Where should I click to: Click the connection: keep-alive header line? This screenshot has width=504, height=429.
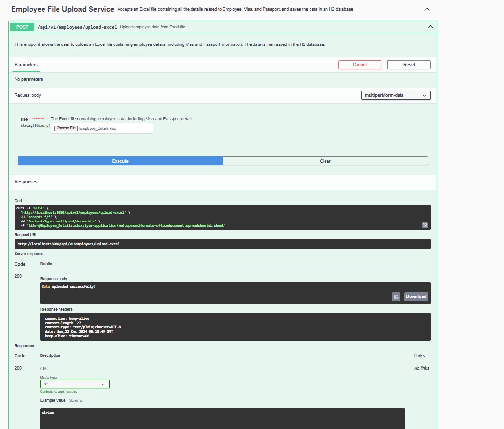(67, 318)
